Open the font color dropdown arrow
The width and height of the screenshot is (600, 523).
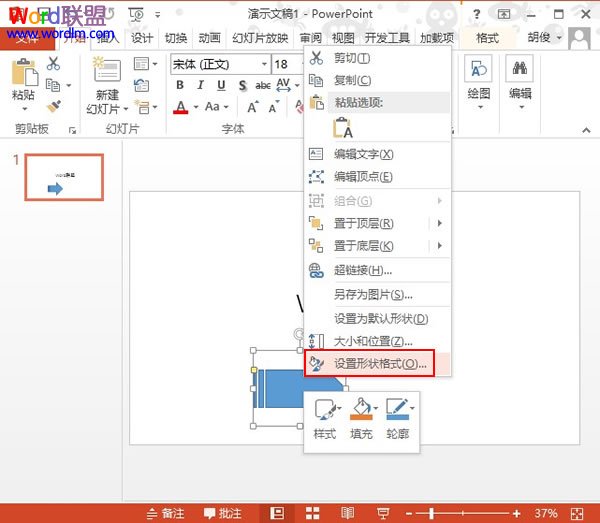(x=196, y=107)
